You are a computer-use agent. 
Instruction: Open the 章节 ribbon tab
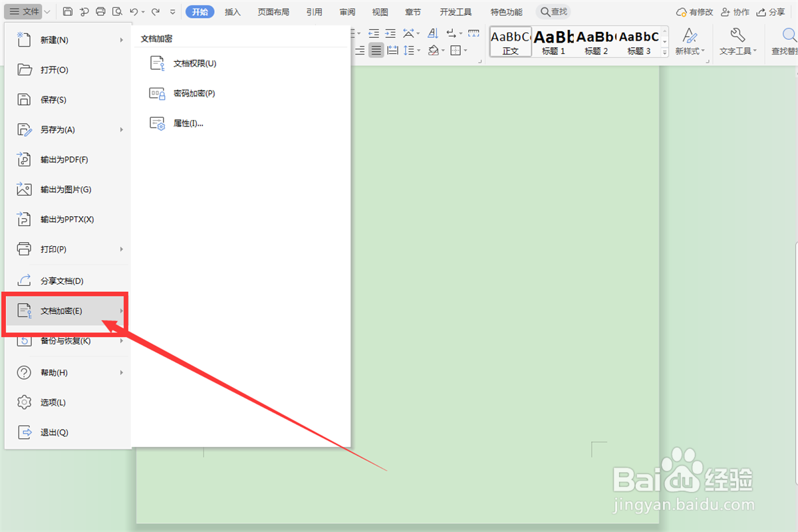click(x=413, y=12)
